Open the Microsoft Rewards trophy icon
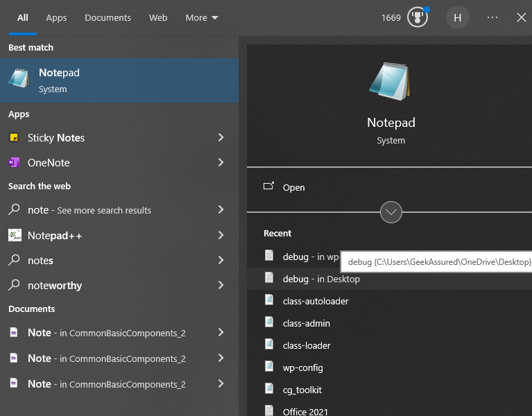 click(x=418, y=17)
